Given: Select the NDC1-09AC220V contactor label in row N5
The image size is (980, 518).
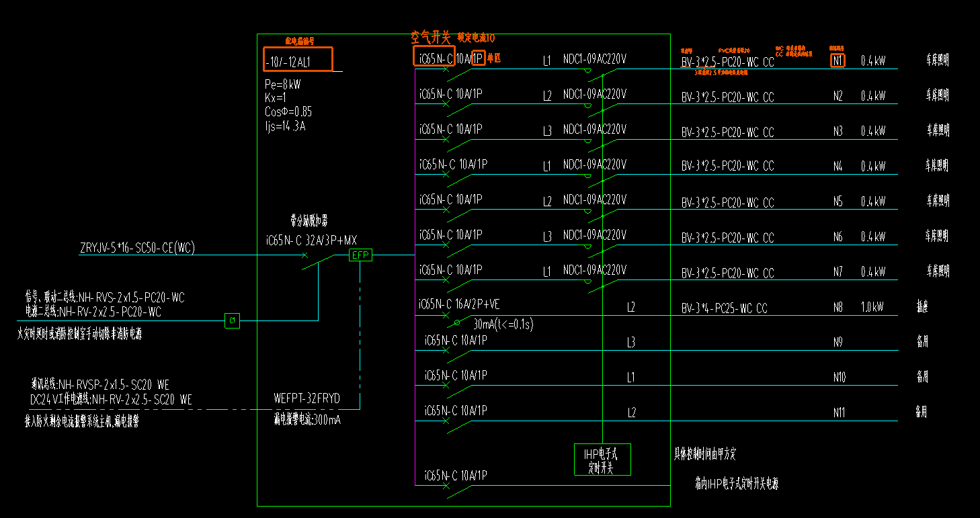Looking at the screenshot, I should pyautogui.click(x=595, y=200).
